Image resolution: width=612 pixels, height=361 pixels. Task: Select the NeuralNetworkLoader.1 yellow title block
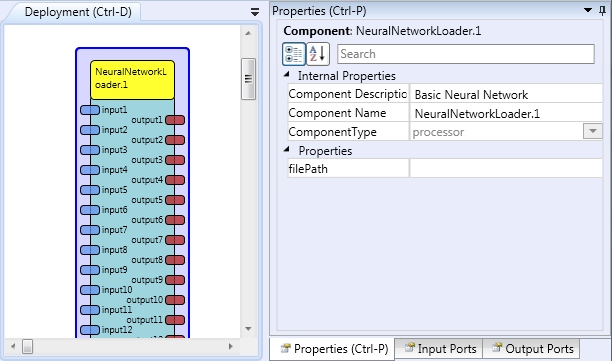pos(132,80)
